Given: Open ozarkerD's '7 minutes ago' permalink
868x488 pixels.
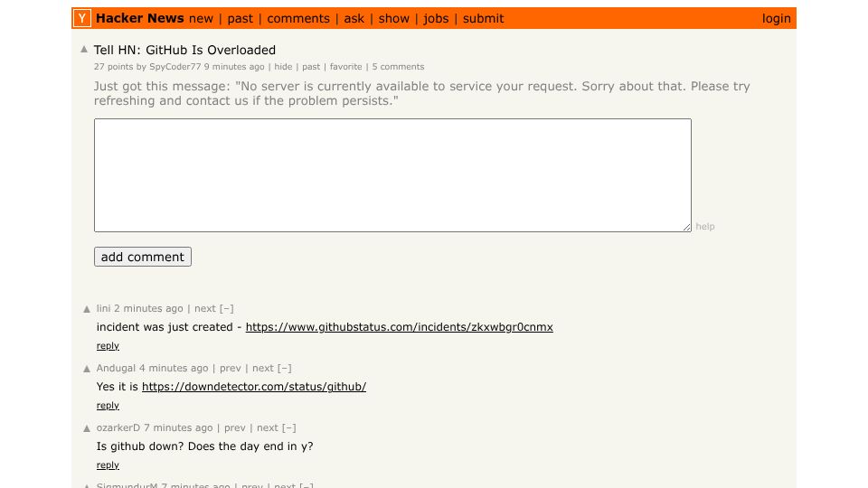Looking at the screenshot, I should point(178,427).
